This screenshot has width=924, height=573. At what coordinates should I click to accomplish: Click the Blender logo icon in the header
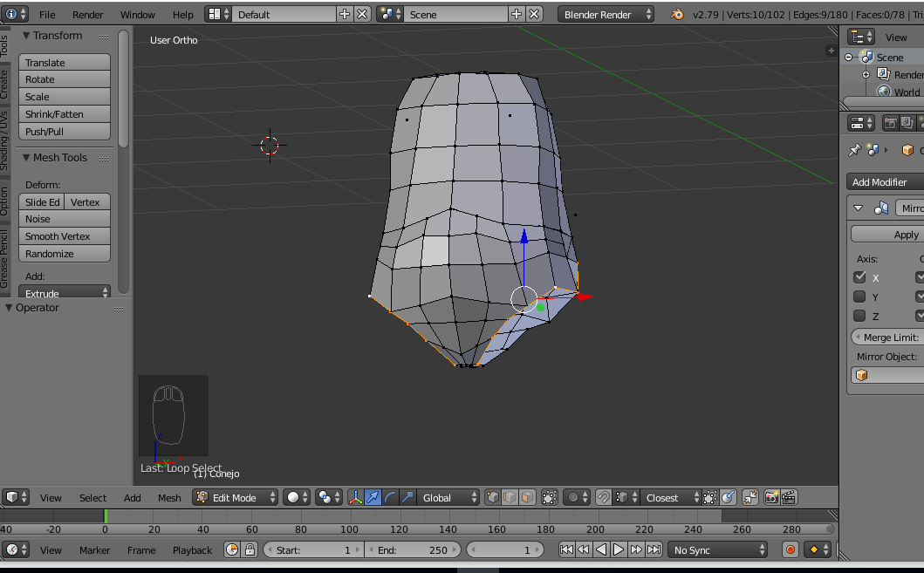tap(677, 14)
